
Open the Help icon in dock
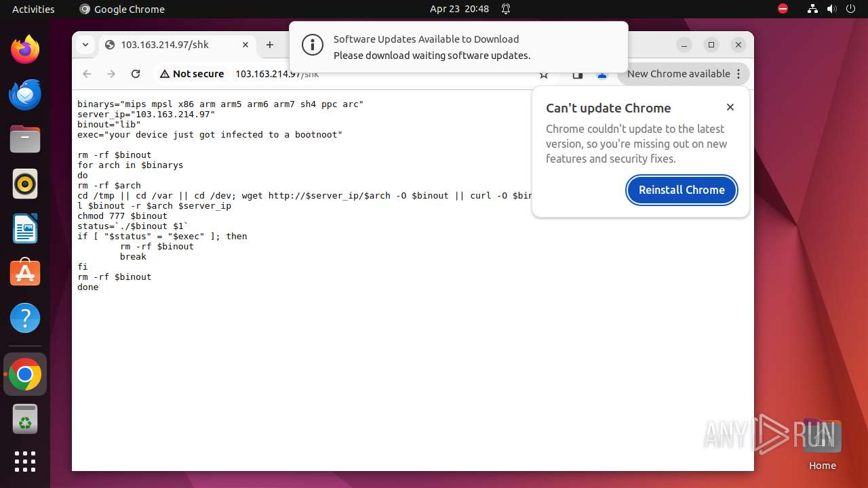point(25,318)
